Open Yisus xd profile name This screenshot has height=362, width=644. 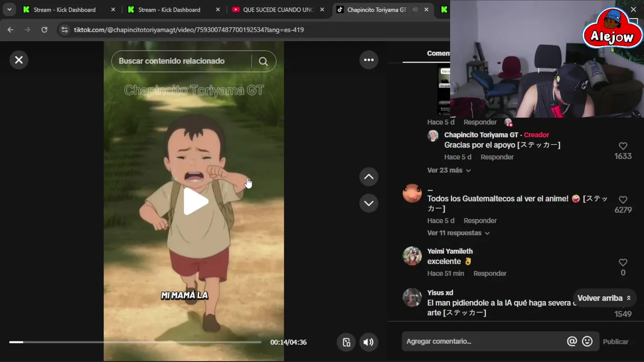click(x=440, y=293)
